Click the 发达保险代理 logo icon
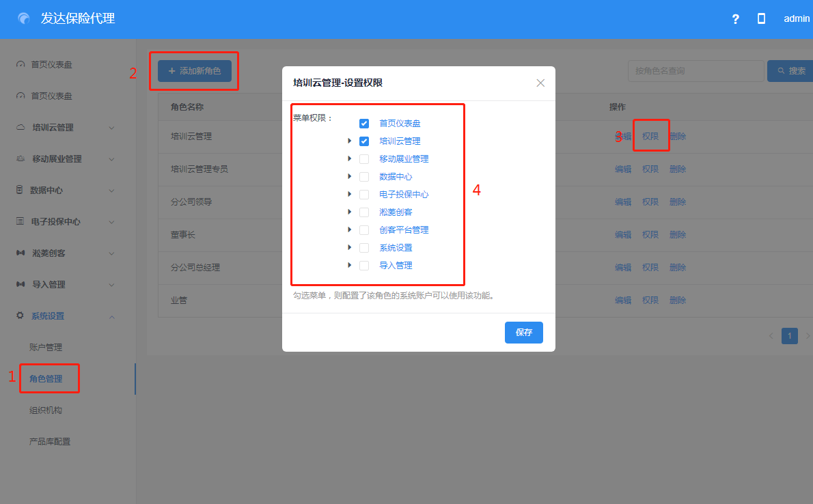The width and height of the screenshot is (813, 504). point(25,19)
